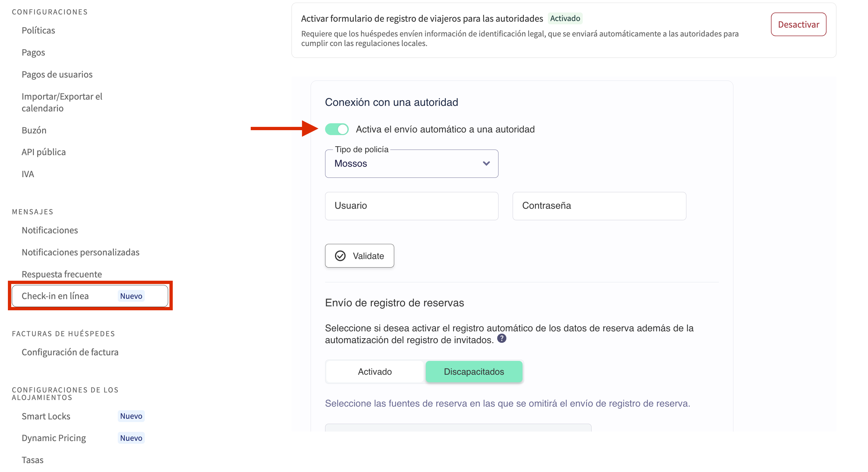The width and height of the screenshot is (868, 472).
Task: Click the help question mark icon
Action: coord(501,338)
